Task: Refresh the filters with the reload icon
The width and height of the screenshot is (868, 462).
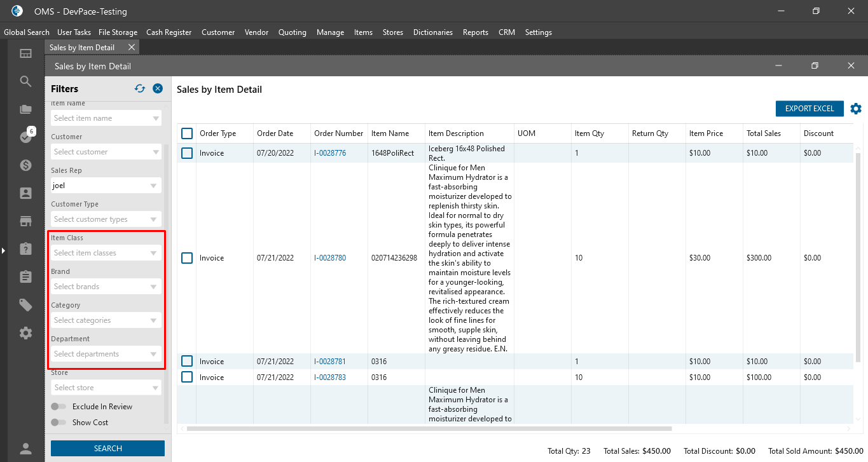Action: click(140, 89)
